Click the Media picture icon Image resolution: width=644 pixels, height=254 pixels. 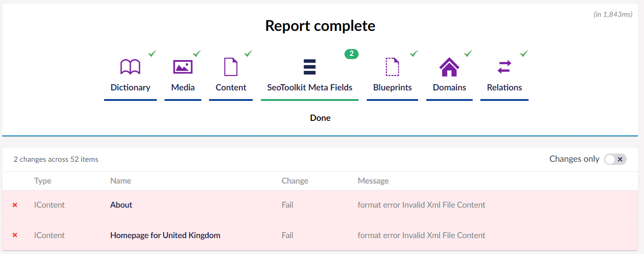(183, 67)
